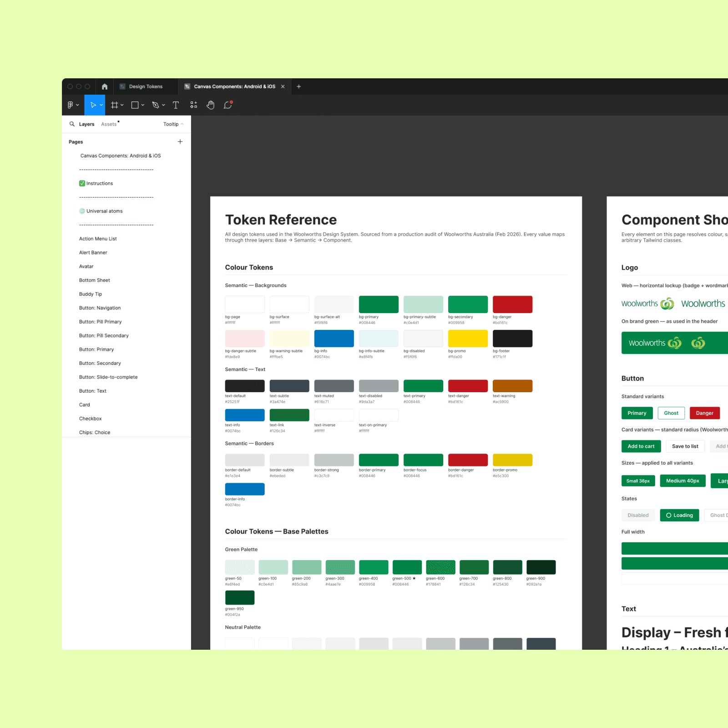Viewport: 728px width, 728px height.
Task: Select the bg-danger red swatch
Action: pos(512,304)
